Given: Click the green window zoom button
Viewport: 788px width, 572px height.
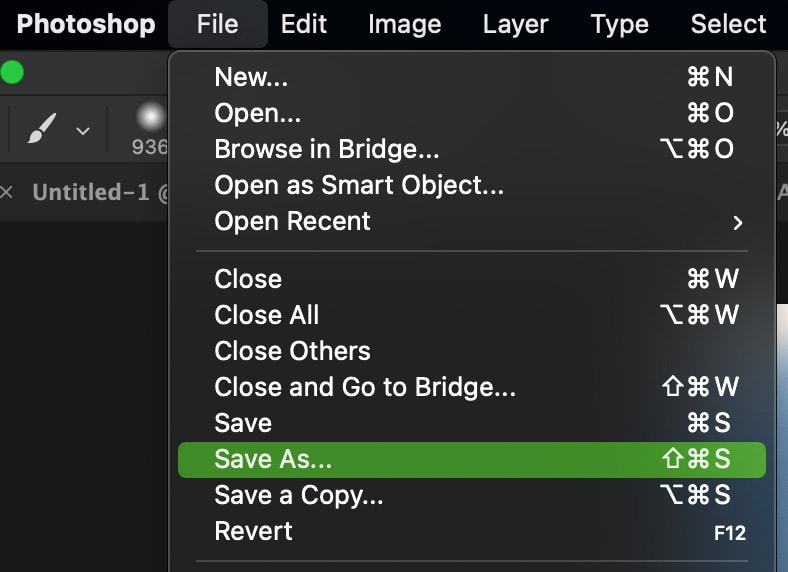Looking at the screenshot, I should [12, 72].
